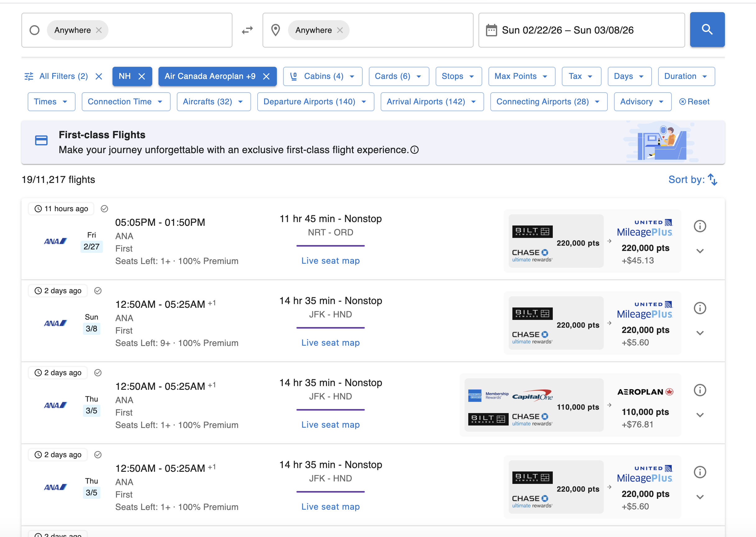Remove the origin Anywhere chip
This screenshot has width=756, height=537.
[99, 30]
